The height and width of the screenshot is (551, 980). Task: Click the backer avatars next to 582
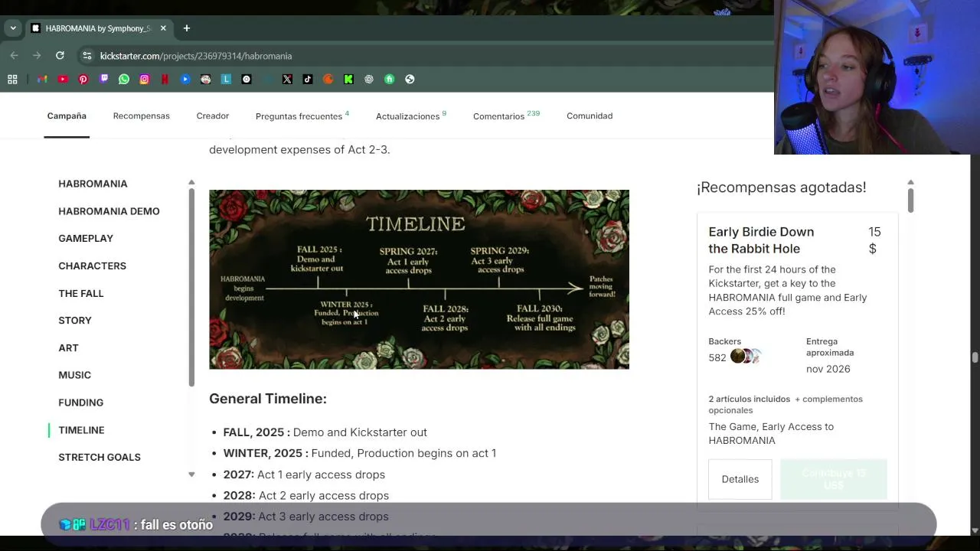746,356
